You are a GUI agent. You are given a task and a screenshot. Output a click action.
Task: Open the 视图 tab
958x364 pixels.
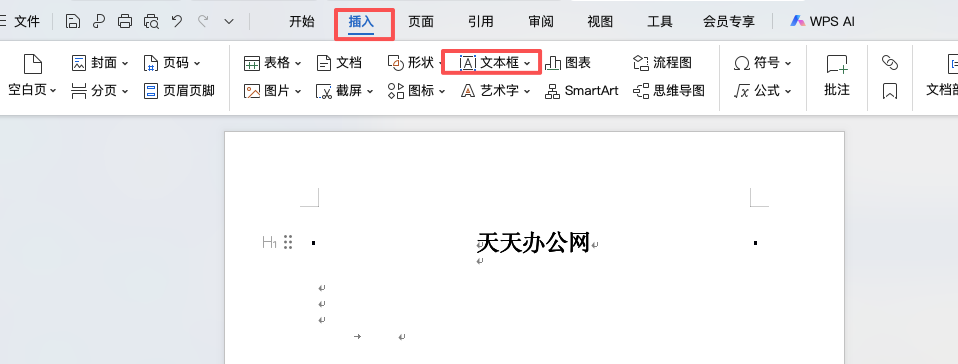(x=600, y=22)
